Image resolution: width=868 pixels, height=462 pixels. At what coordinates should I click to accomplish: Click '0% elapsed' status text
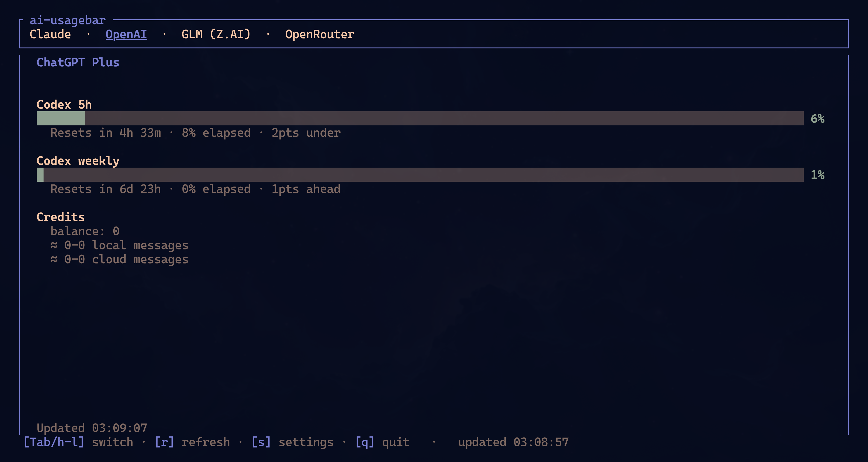coord(216,189)
